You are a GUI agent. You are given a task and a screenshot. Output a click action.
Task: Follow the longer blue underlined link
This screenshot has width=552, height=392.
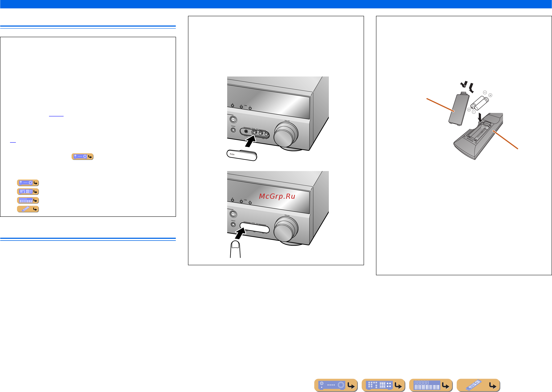[x=56, y=116]
